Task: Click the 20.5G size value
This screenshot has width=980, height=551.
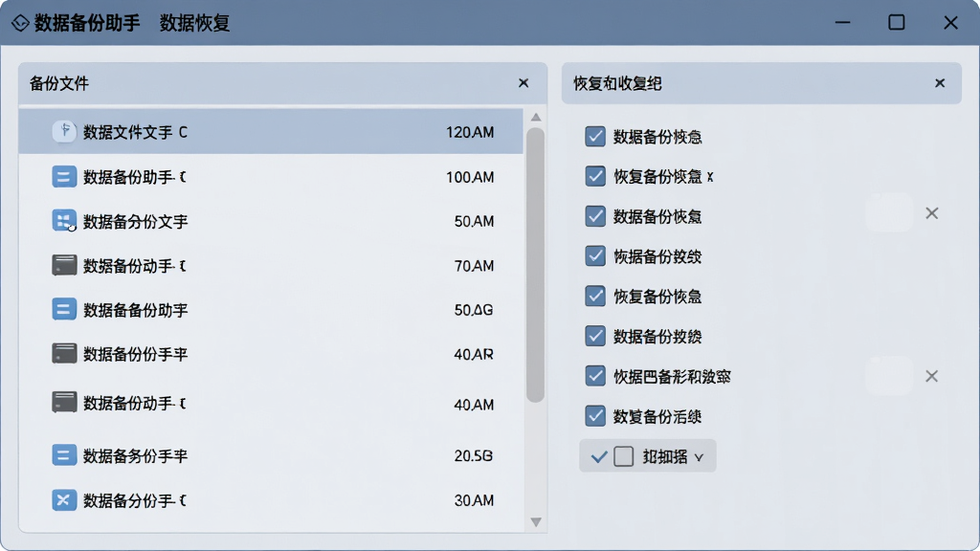Action: tap(474, 456)
